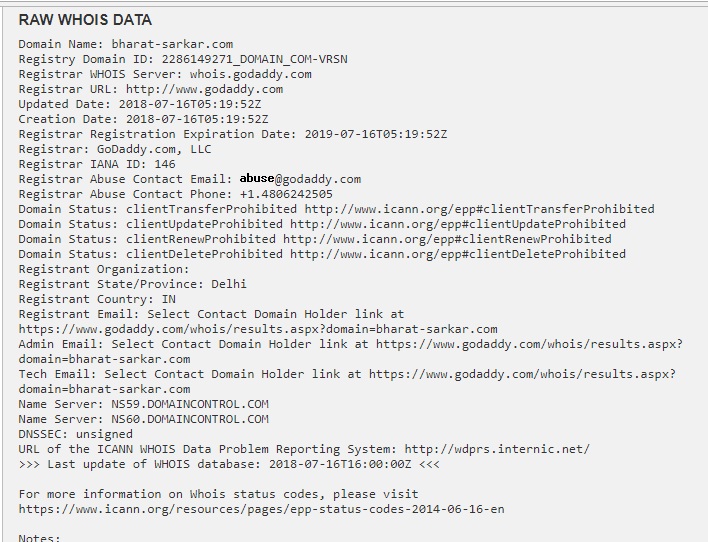Open the http://www.godaddy.com registrar URL

205,89
